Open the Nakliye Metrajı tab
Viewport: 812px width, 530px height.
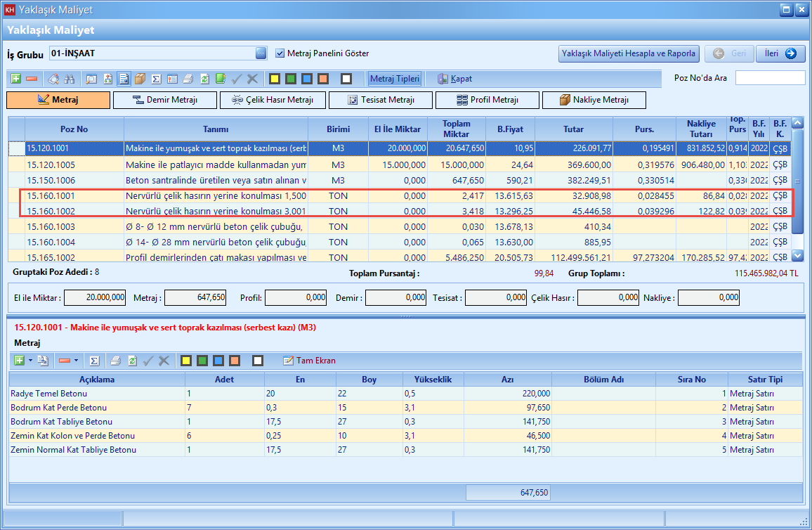(x=594, y=101)
